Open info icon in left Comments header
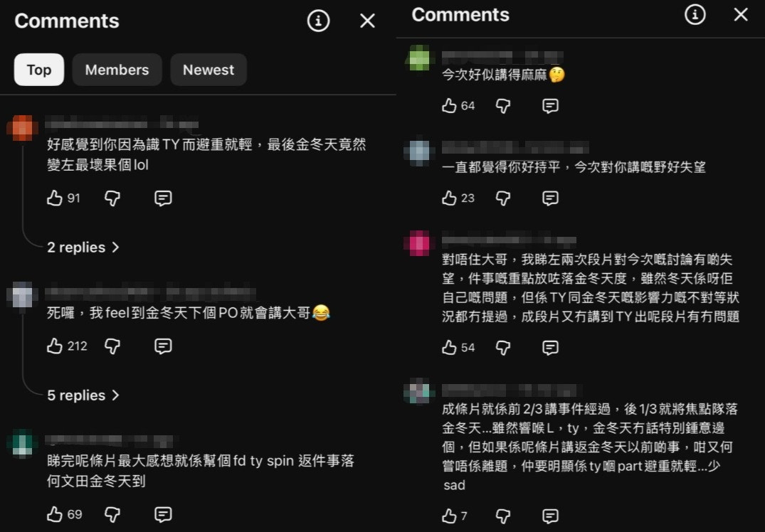The width and height of the screenshot is (765, 532). pyautogui.click(x=318, y=21)
